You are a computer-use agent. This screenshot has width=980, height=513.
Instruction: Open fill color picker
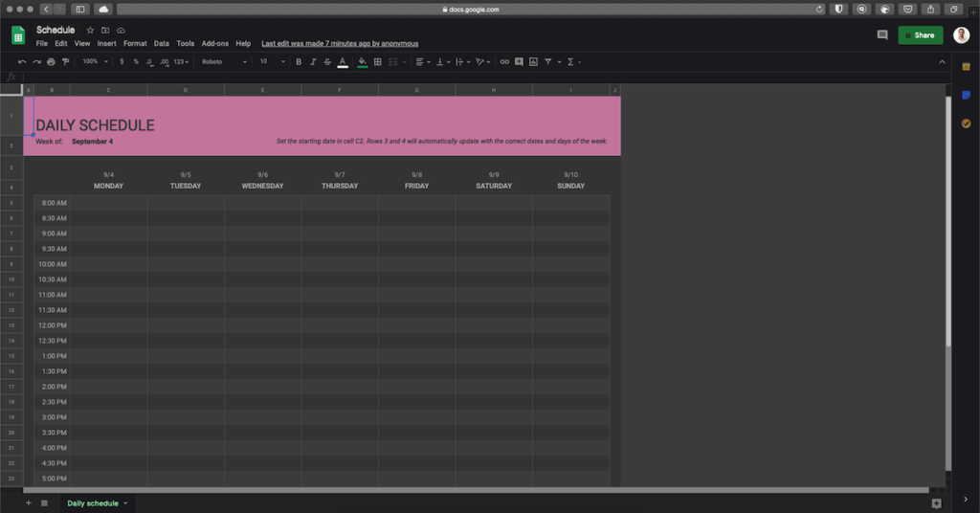pyautogui.click(x=362, y=62)
